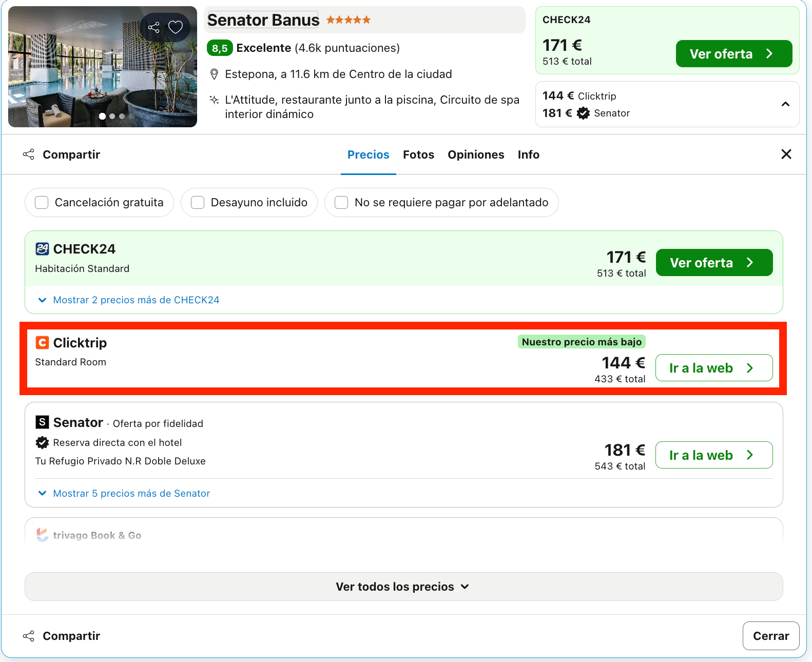Image resolution: width=812 pixels, height=662 pixels.
Task: Click Ver oferta in the CHECK24 price row
Action: click(x=714, y=263)
